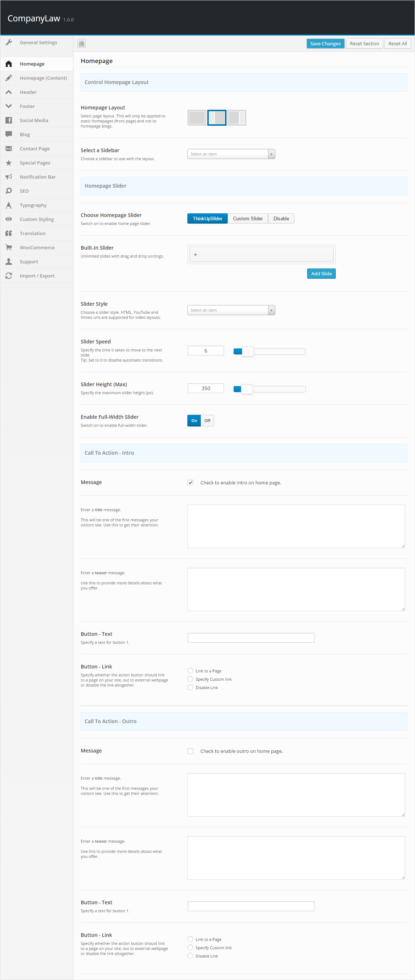Enable the outro on home page checkbox
The width and height of the screenshot is (415, 980).
190,751
